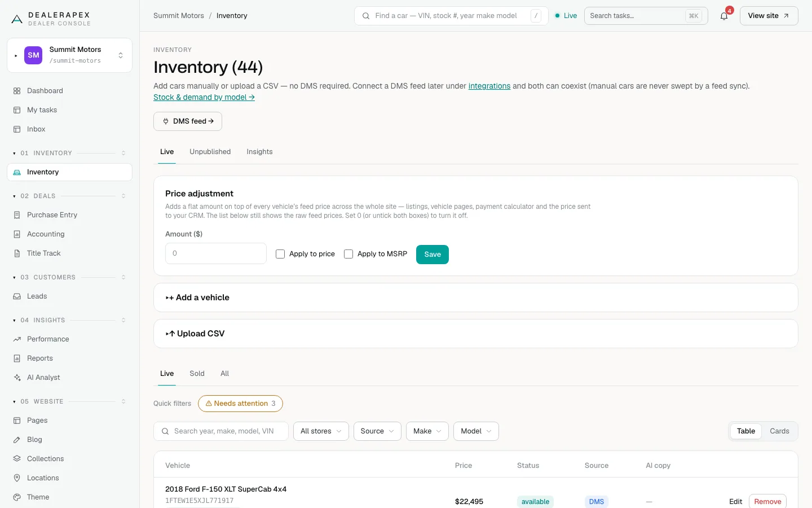Open Stock & demand by model link
The image size is (812, 508).
pyautogui.click(x=204, y=97)
